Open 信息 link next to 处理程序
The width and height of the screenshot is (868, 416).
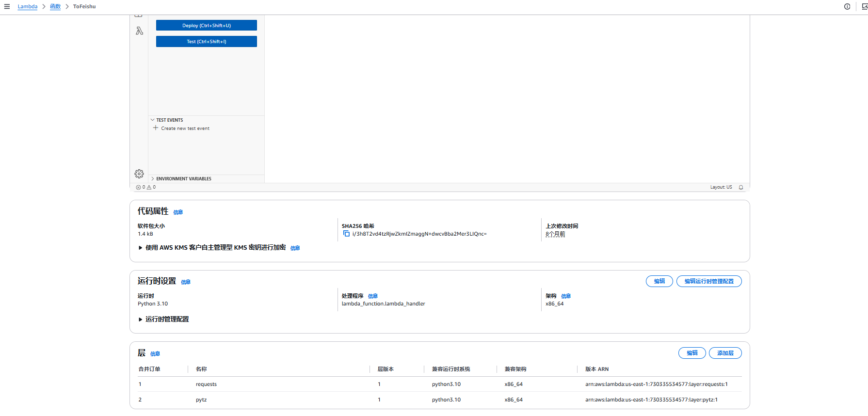click(372, 296)
